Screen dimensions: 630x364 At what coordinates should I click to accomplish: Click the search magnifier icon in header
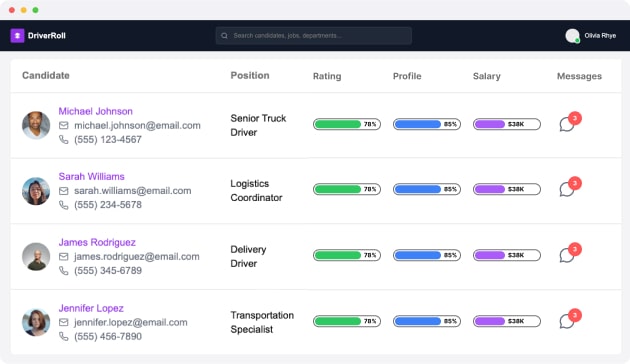(x=224, y=36)
